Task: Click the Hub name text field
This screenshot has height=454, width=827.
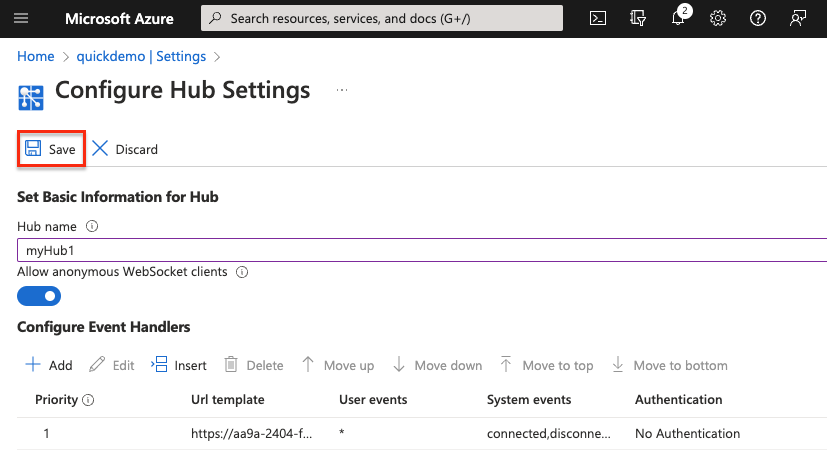Action: pyautogui.click(x=420, y=251)
